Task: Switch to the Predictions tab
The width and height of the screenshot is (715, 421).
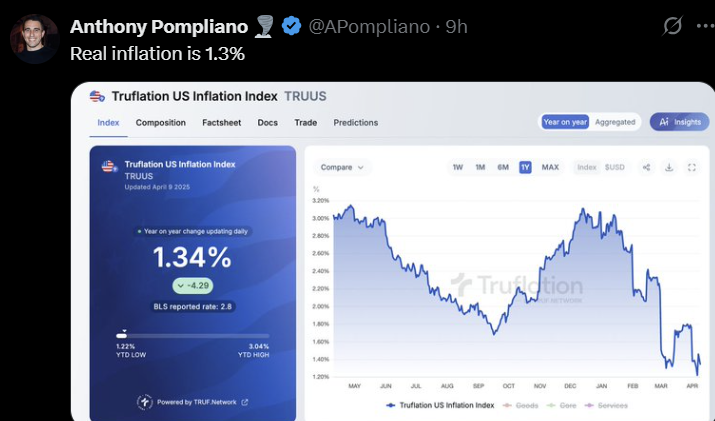Action: (356, 123)
